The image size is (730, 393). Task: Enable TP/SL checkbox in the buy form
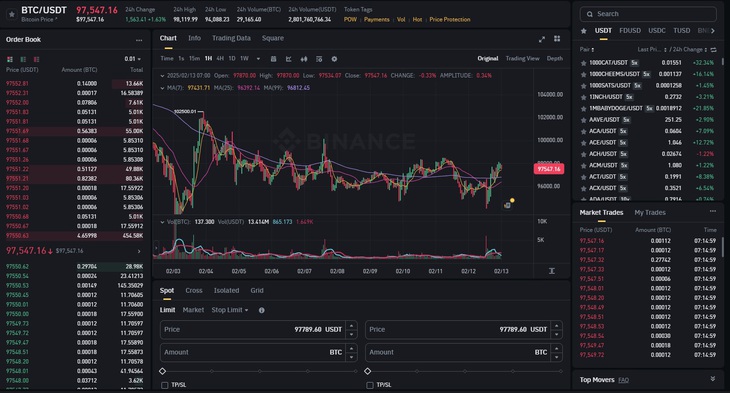click(x=165, y=385)
